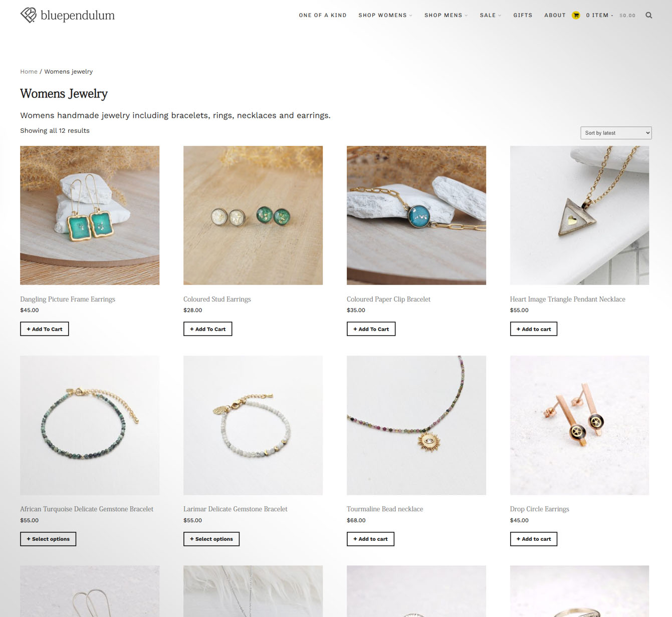Viewport: 672px width, 617px height.
Task: Open the search magnifier icon
Action: (648, 16)
